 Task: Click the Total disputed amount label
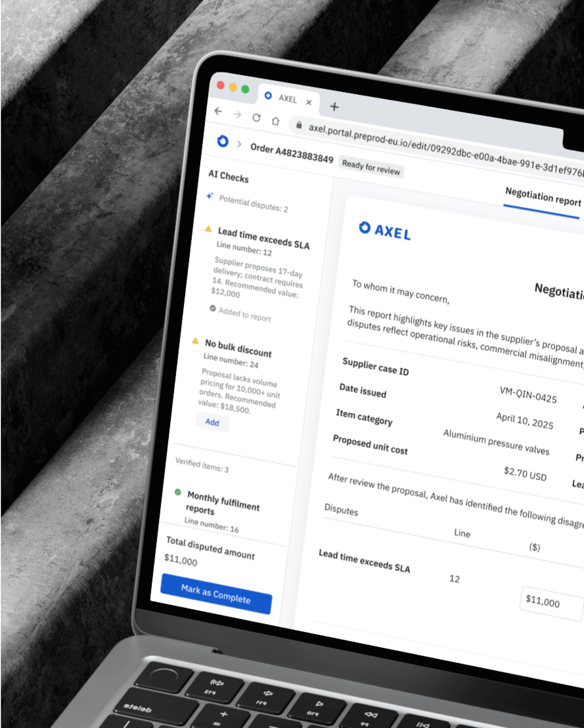click(x=210, y=548)
